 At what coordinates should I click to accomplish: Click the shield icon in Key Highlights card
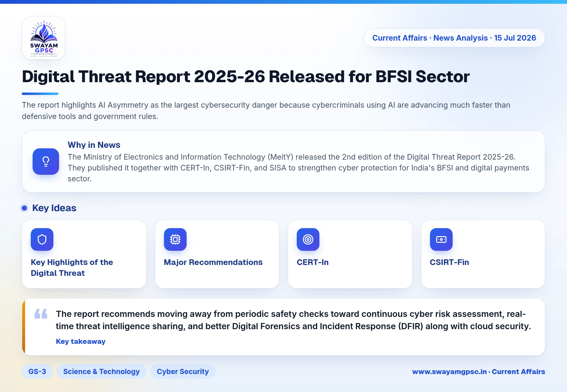42,239
